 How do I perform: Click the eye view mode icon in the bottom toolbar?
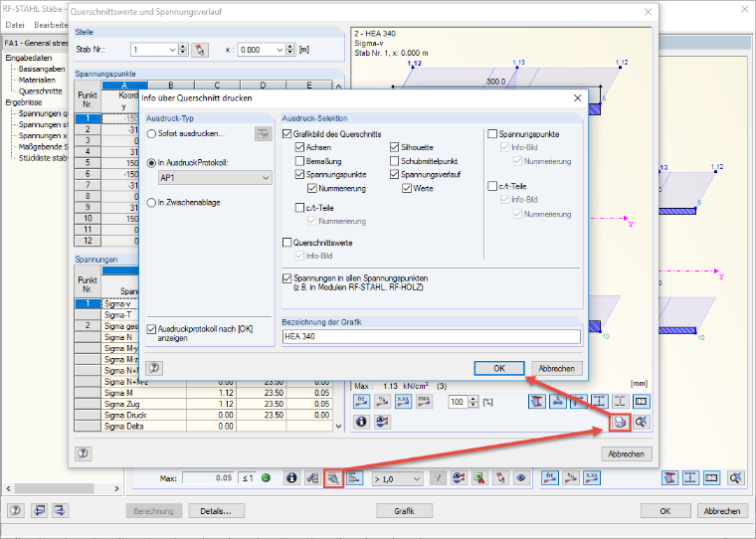(521, 478)
